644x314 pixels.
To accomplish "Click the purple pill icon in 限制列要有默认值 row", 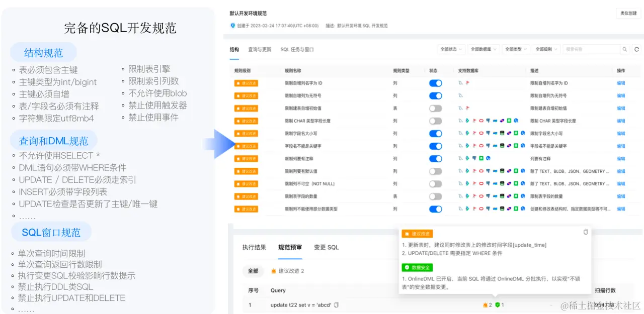I will coord(509,171).
